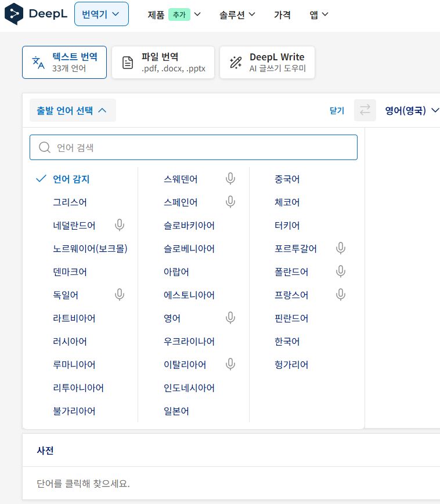Click the 스웨덴어 language name
The image size is (440, 504).
(181, 179)
